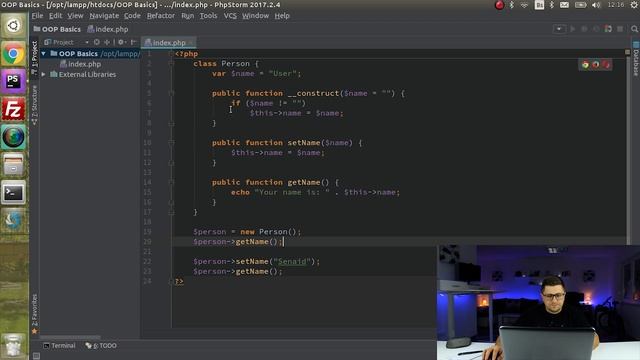Screen dimensions: 640x360
Task: Open the Help menu
Action: [282, 16]
